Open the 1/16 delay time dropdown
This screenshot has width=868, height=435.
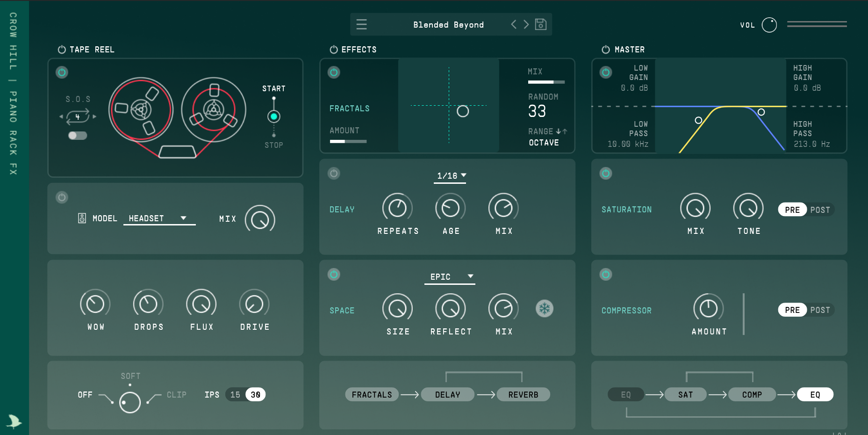(450, 176)
